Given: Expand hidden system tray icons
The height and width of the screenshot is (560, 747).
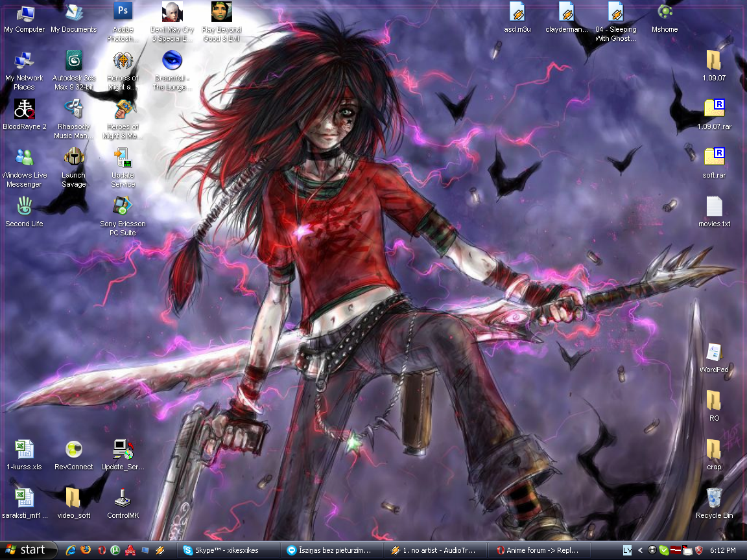Looking at the screenshot, I should (640, 550).
